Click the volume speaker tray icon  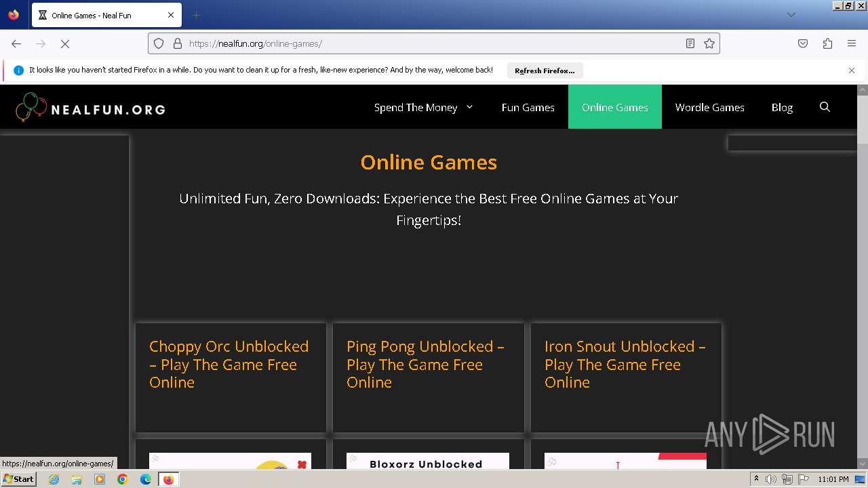tap(771, 479)
